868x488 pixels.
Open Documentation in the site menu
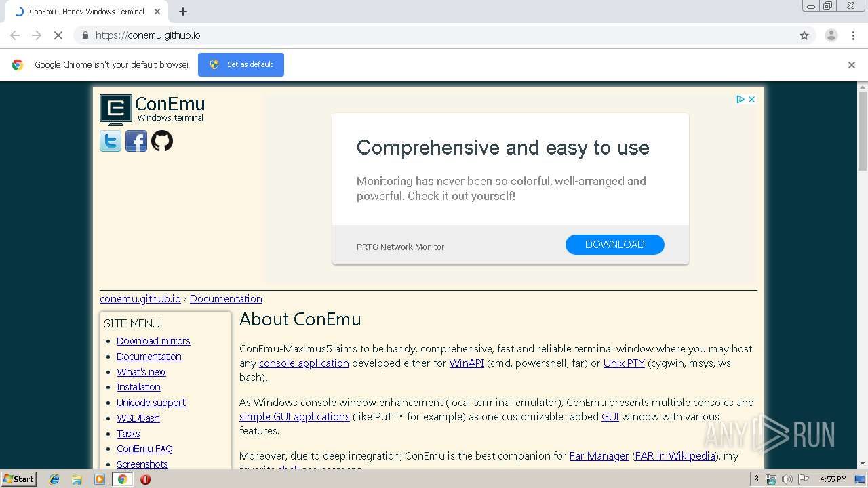coord(149,357)
